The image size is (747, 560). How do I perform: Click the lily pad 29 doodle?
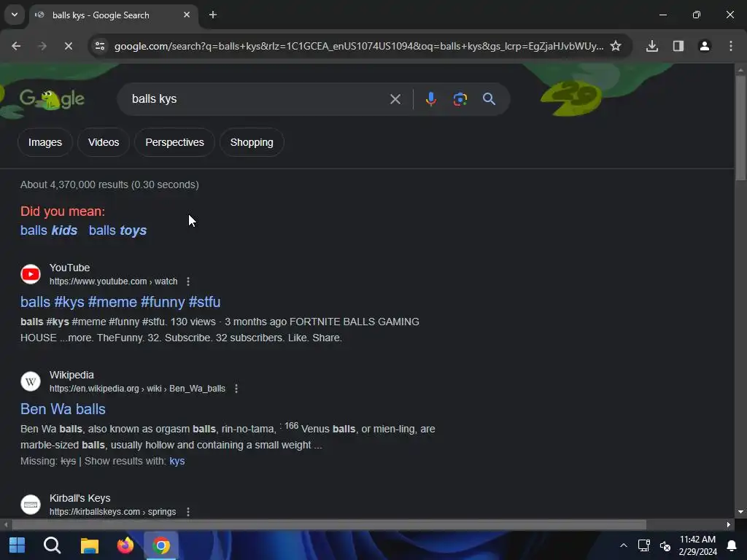tap(571, 98)
